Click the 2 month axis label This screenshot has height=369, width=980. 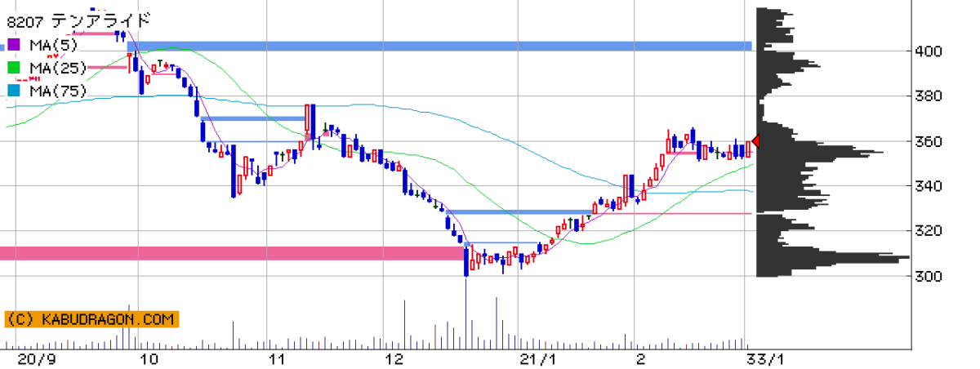(x=640, y=358)
